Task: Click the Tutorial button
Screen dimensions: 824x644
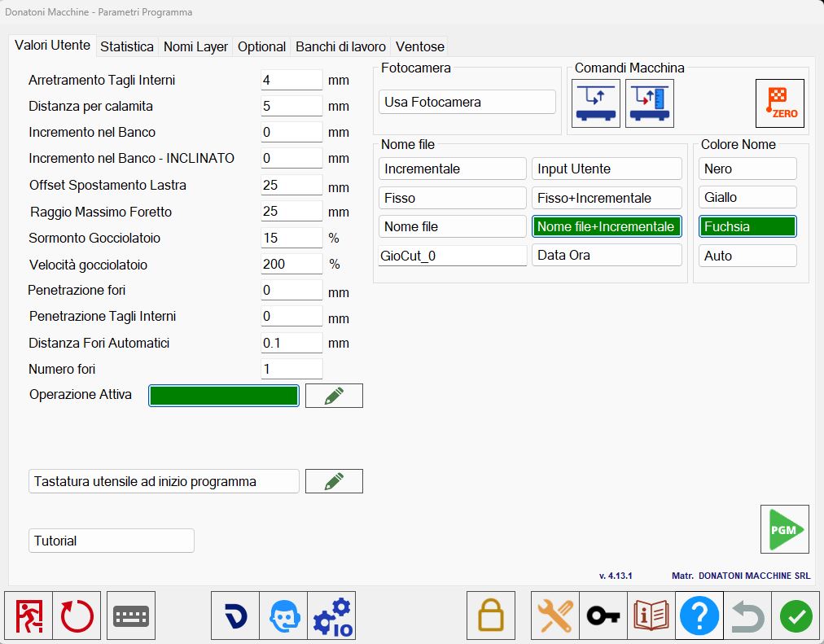Action: click(x=112, y=541)
